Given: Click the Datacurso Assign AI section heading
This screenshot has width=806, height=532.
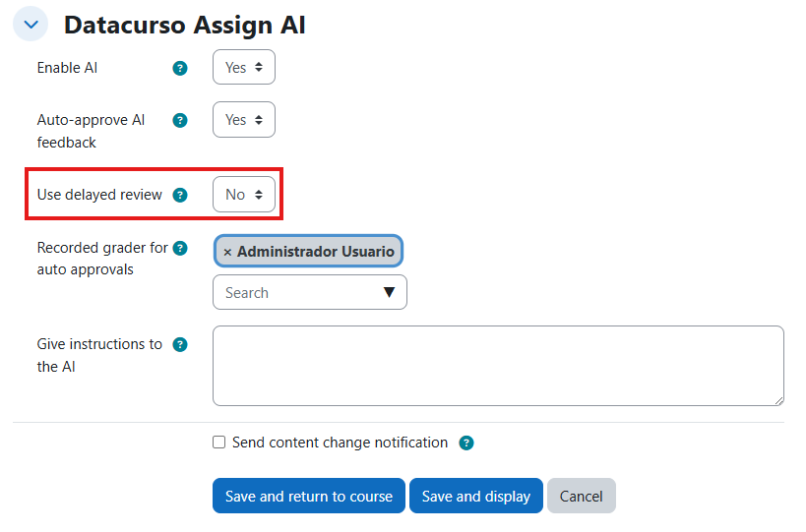Looking at the screenshot, I should tap(184, 25).
